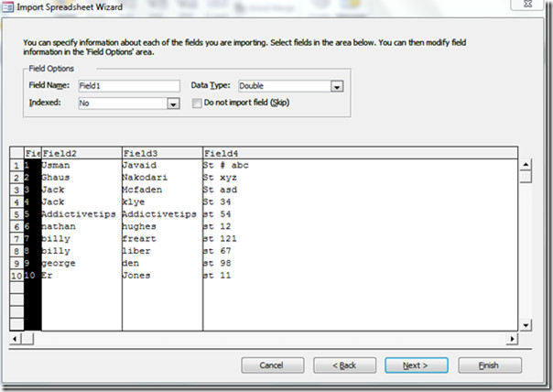This screenshot has width=553, height=392.
Task: Click the cell 'St # abc'
Action: (361, 165)
